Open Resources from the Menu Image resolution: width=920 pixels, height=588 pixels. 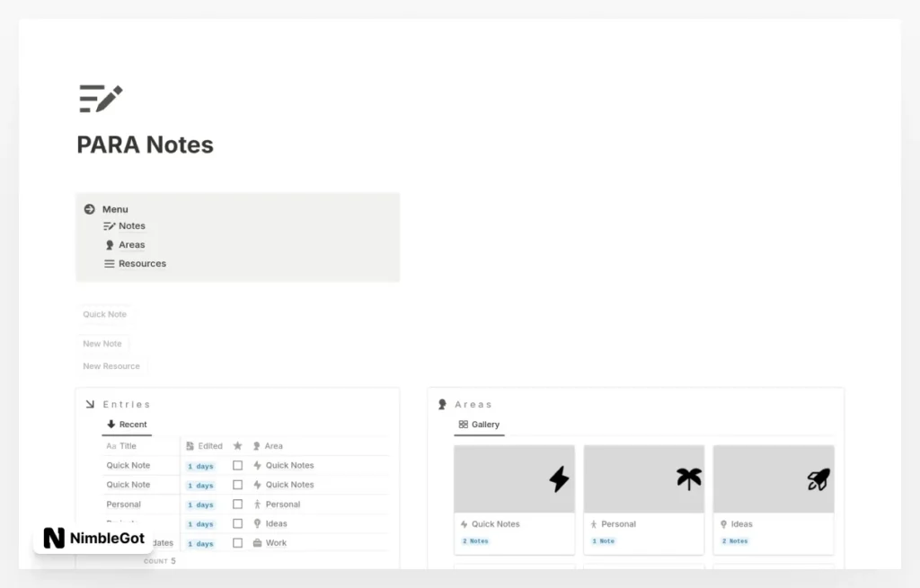click(142, 264)
